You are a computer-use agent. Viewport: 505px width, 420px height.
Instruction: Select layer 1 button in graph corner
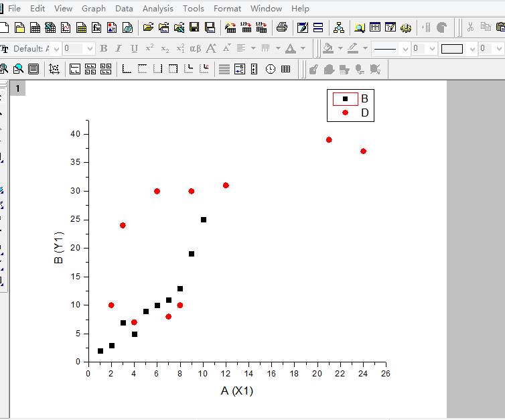click(17, 88)
